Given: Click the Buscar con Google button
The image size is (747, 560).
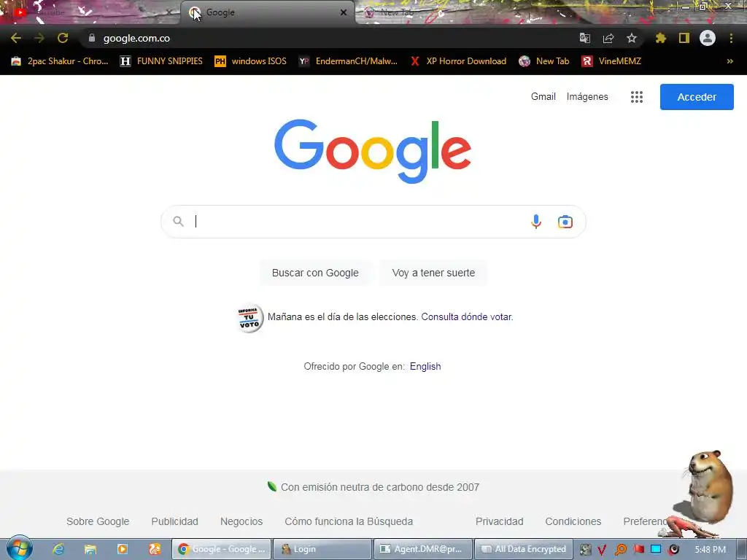Looking at the screenshot, I should click(315, 273).
